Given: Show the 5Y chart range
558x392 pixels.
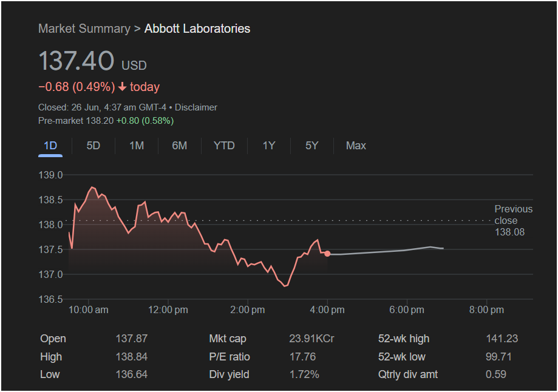Looking at the screenshot, I should click(x=311, y=146).
